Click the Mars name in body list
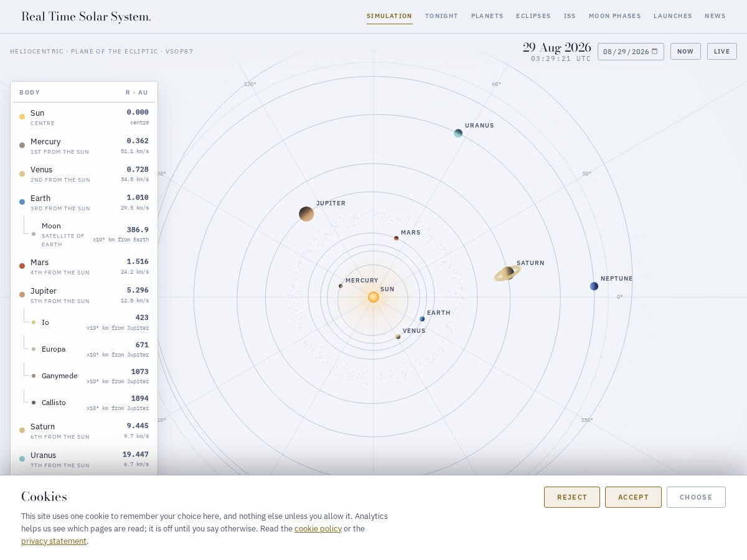Screen dimensions: 747x560 click(39, 263)
